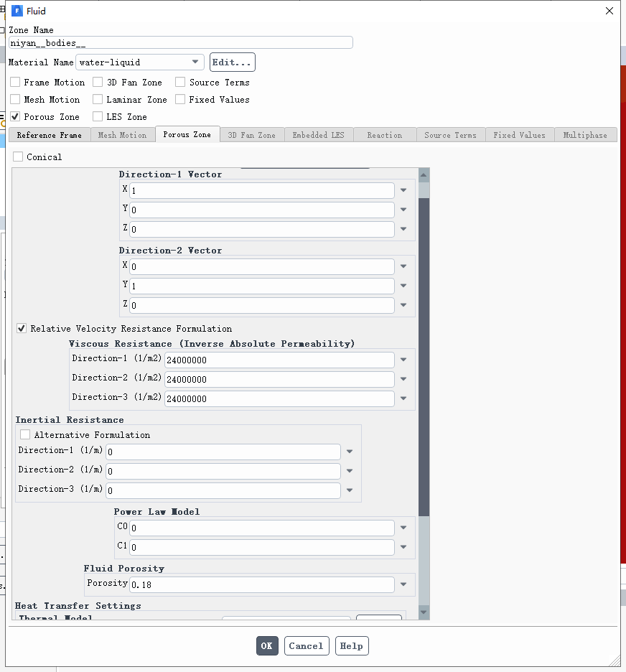Open Power Law C0 dropdown arrow

click(403, 528)
